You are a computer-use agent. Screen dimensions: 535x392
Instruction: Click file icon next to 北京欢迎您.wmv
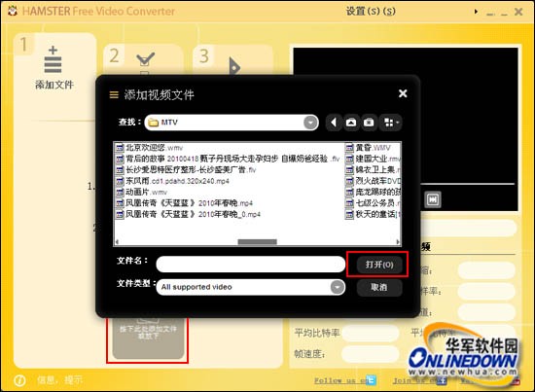click(119, 148)
